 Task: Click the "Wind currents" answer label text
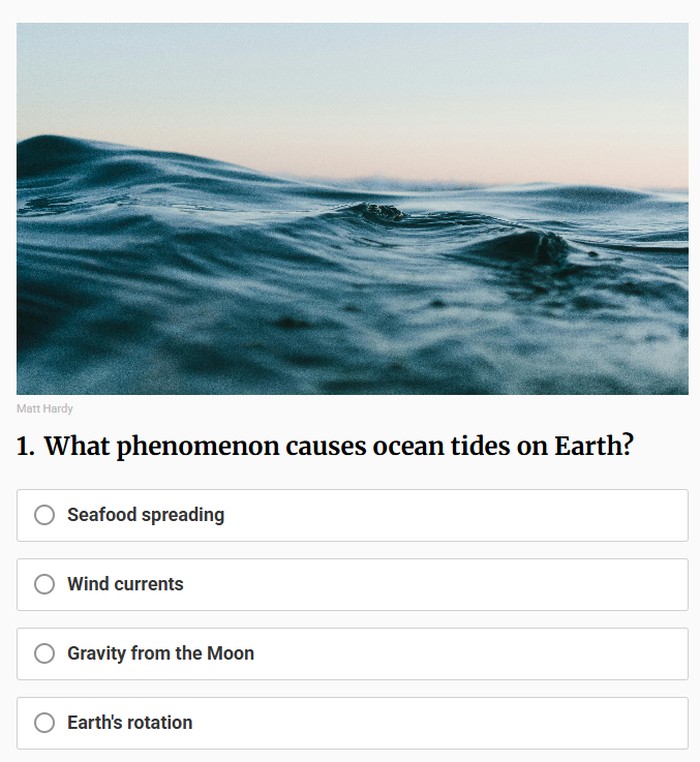tap(125, 584)
